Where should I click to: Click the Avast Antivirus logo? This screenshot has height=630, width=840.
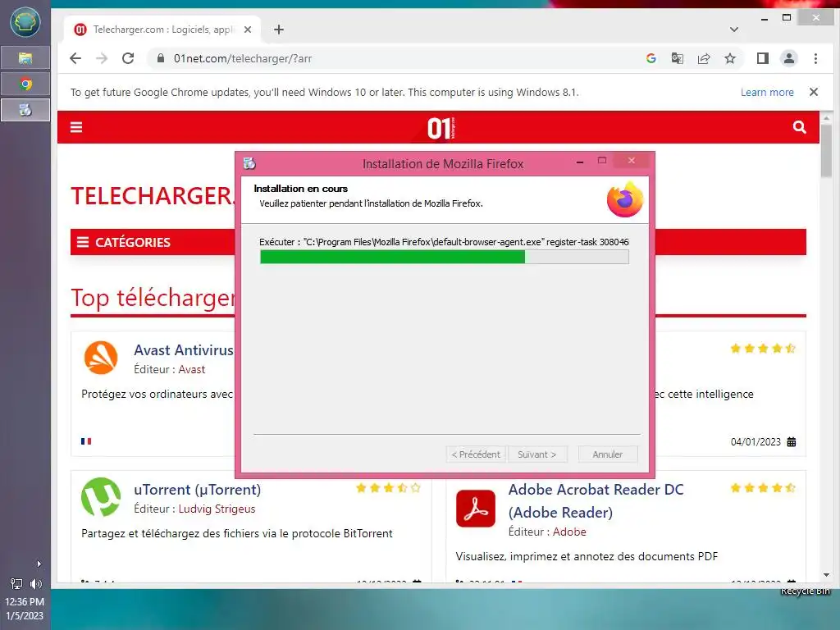101,358
